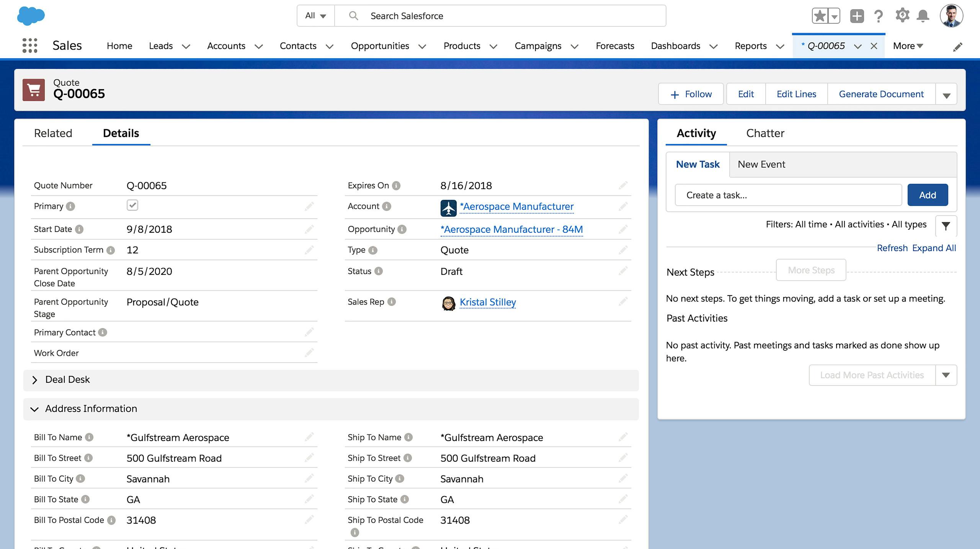Open the More navigation dropdown
Screen dimensions: 980x549
908,46
